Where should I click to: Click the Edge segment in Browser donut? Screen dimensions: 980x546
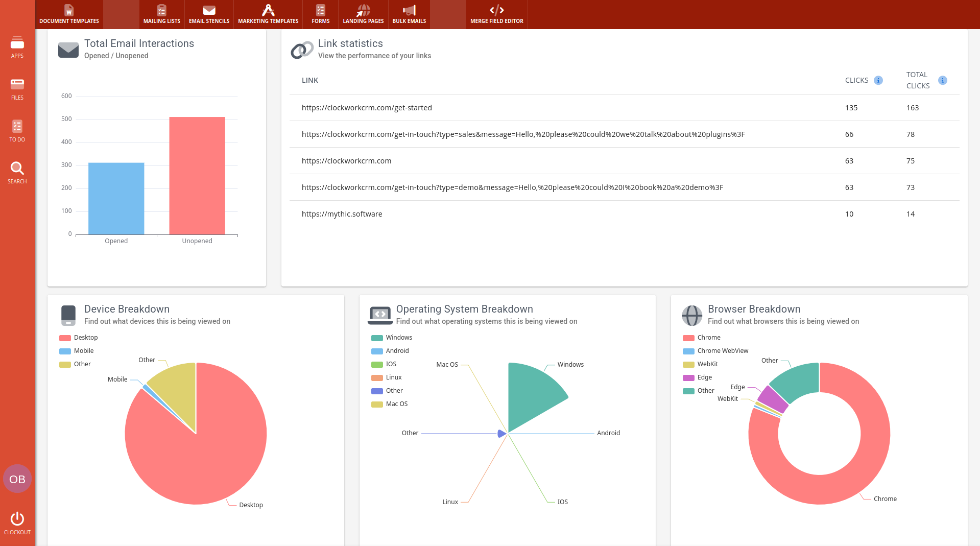(773, 399)
